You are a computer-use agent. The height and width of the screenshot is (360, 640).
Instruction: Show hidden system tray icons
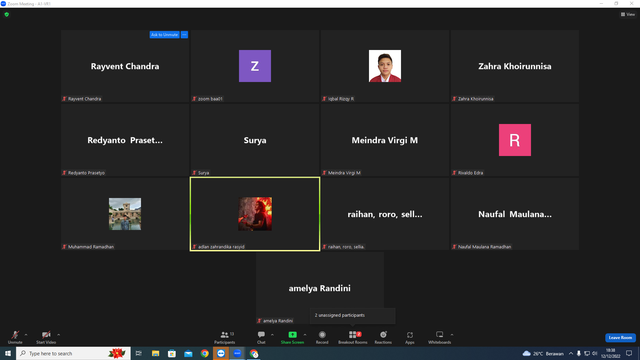pyautogui.click(x=571, y=353)
